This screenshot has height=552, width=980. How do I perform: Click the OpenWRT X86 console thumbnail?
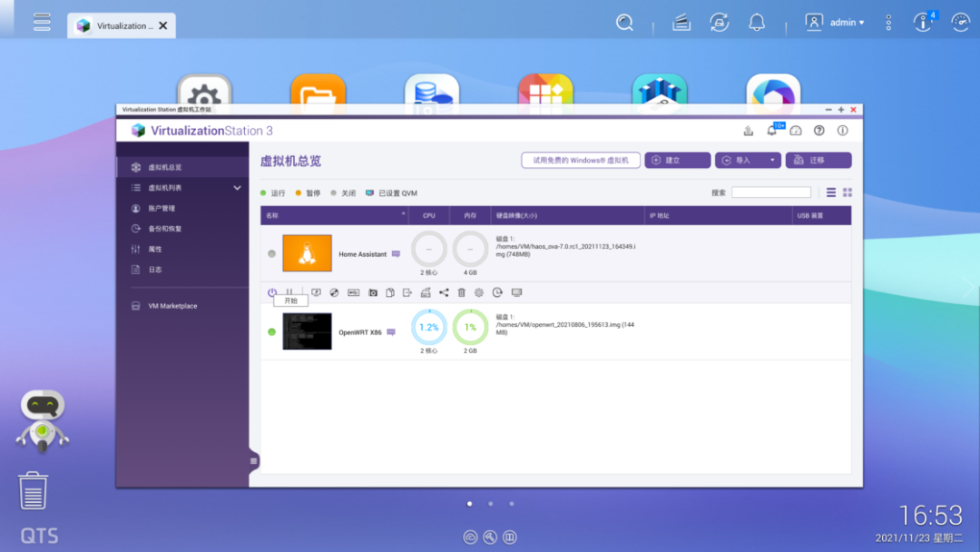[x=307, y=331]
